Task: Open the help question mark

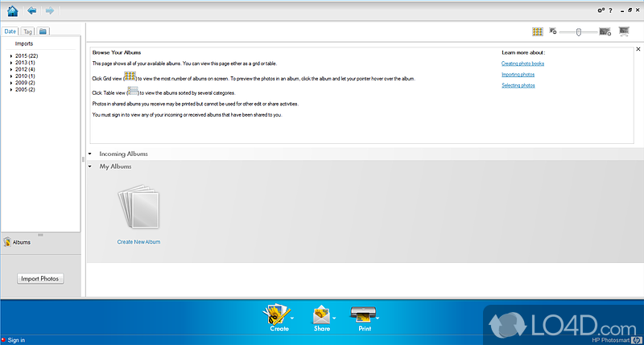Action: click(610, 10)
